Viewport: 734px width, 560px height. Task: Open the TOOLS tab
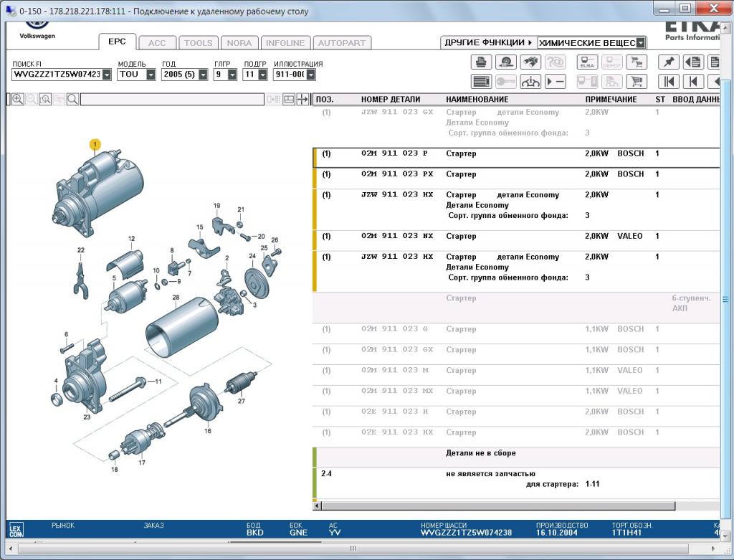click(198, 43)
